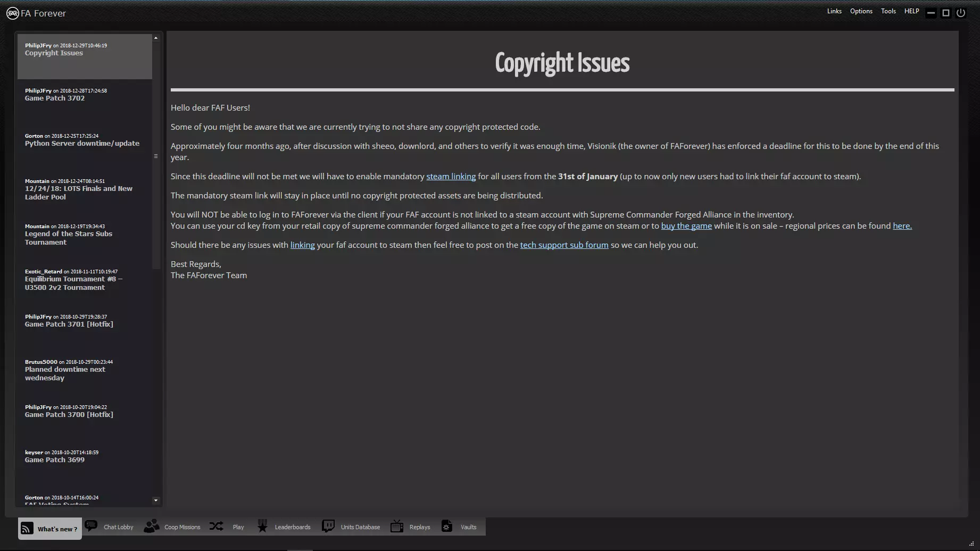Click the news list scrollbar handle
The image size is (980, 551).
point(156,156)
